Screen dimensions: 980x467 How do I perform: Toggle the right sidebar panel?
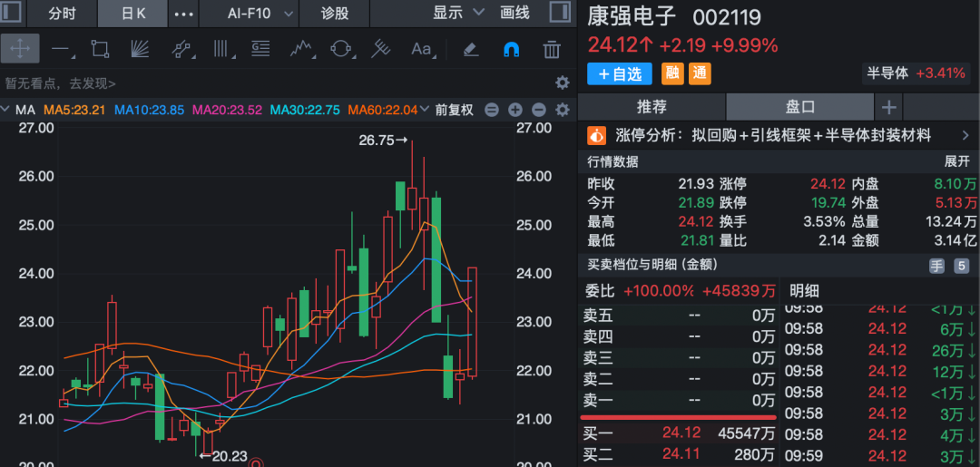[x=559, y=13]
